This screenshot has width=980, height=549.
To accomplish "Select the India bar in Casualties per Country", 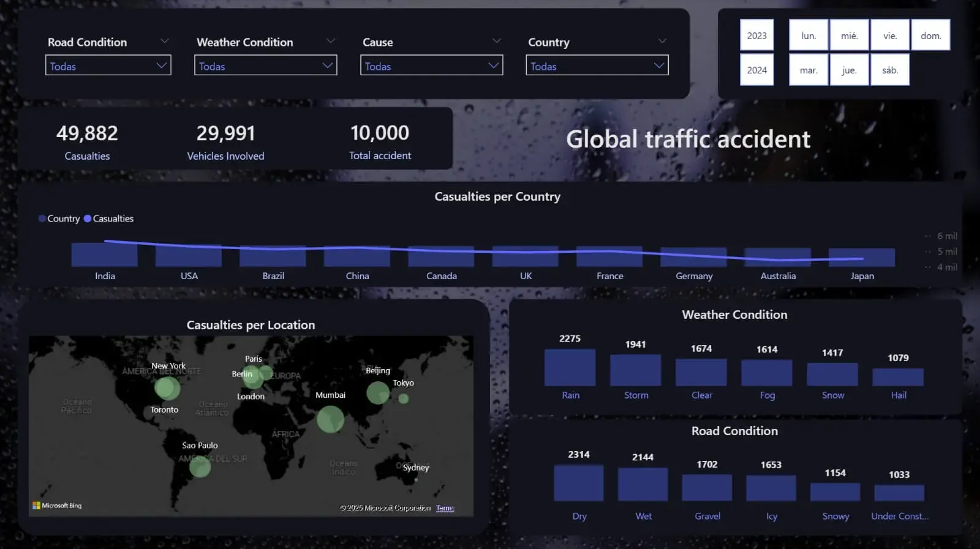I will tap(105, 255).
